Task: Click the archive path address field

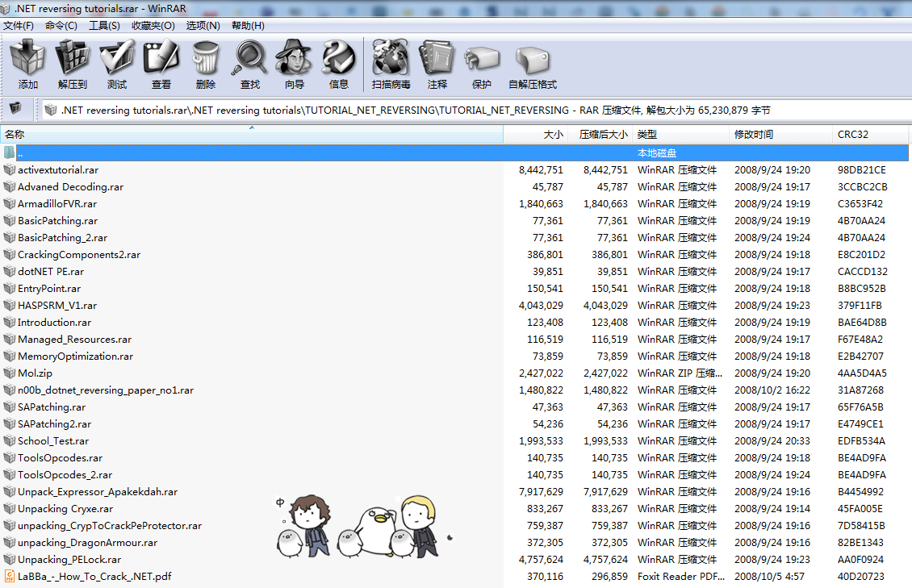Action: tap(476, 110)
